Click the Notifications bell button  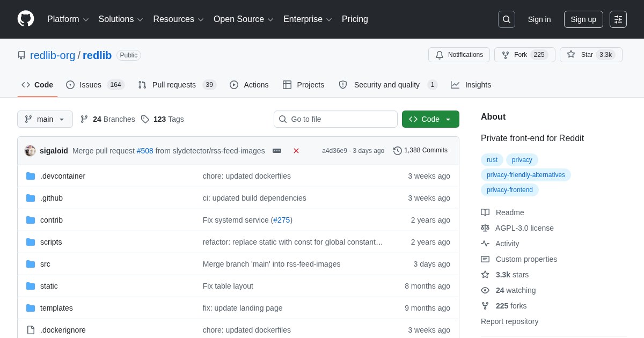pos(459,55)
